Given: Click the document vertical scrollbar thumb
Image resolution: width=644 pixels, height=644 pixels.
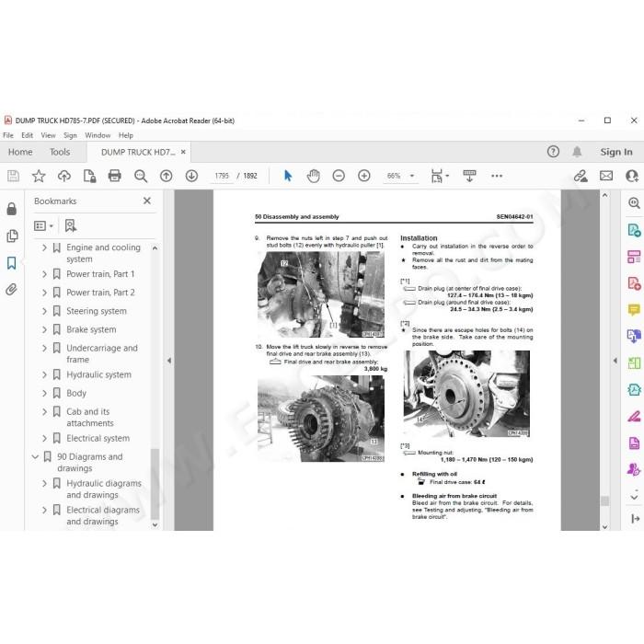Looking at the screenshot, I should coord(604,500).
